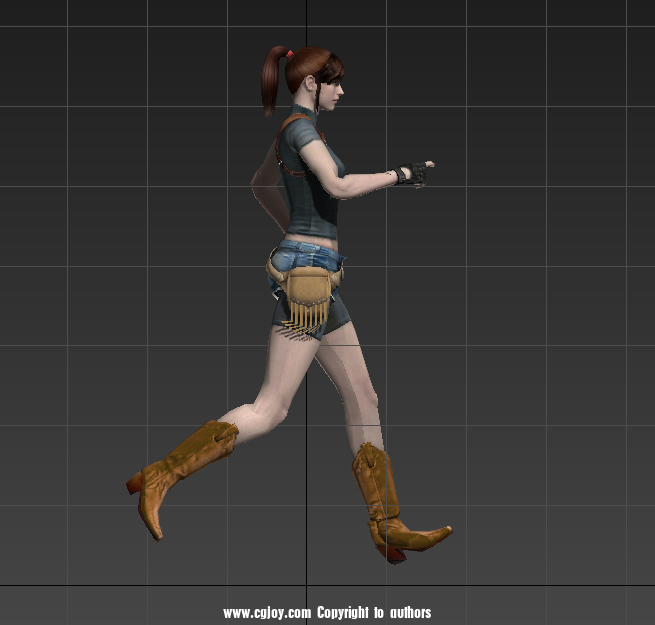This screenshot has width=655, height=625.
Task: Select the red hair tie
Action: coord(288,54)
